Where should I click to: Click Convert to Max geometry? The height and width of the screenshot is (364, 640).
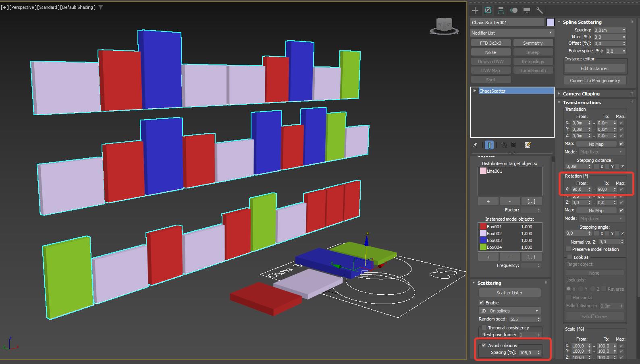point(594,81)
